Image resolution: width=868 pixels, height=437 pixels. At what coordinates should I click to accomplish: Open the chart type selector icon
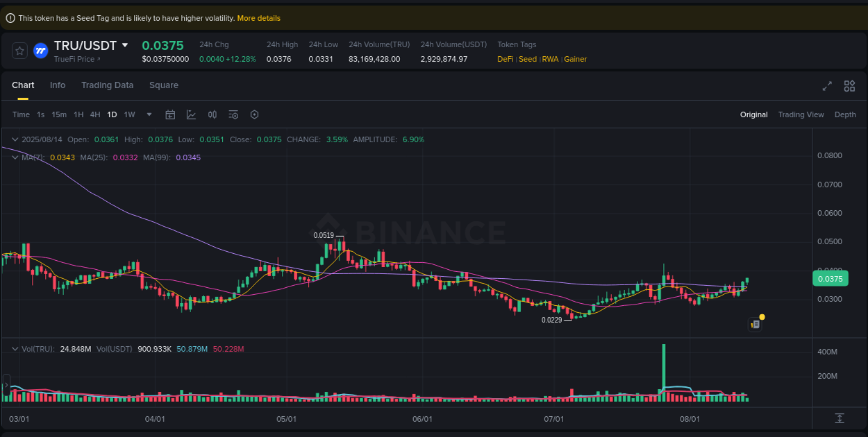pyautogui.click(x=192, y=114)
